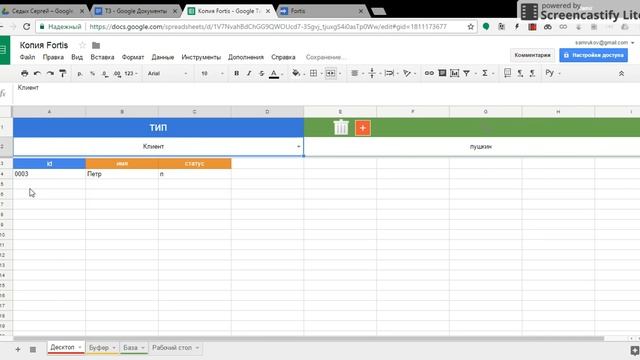Open the Дополнения menu
640x360 pixels.
click(x=246, y=57)
